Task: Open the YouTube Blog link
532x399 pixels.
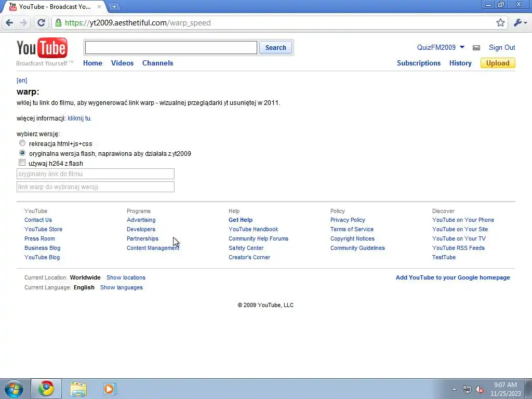Action: (x=42, y=257)
